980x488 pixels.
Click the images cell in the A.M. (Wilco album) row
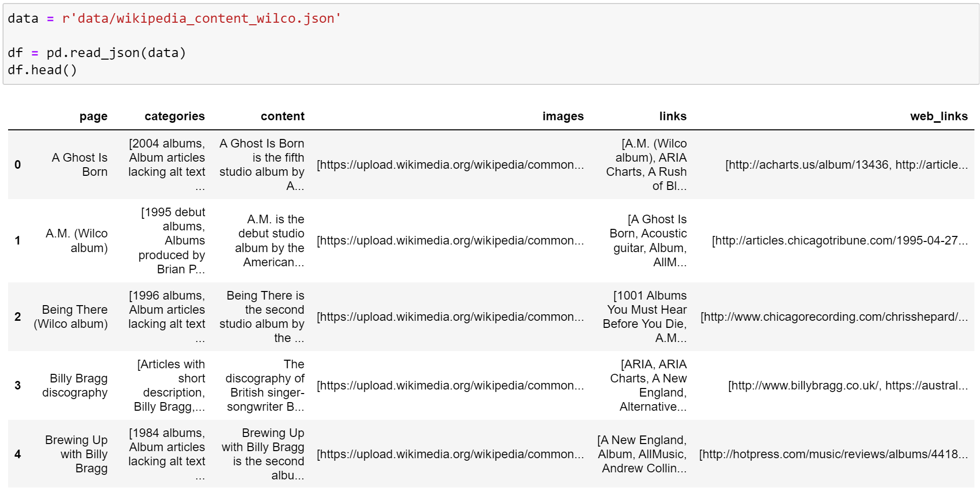tap(450, 240)
